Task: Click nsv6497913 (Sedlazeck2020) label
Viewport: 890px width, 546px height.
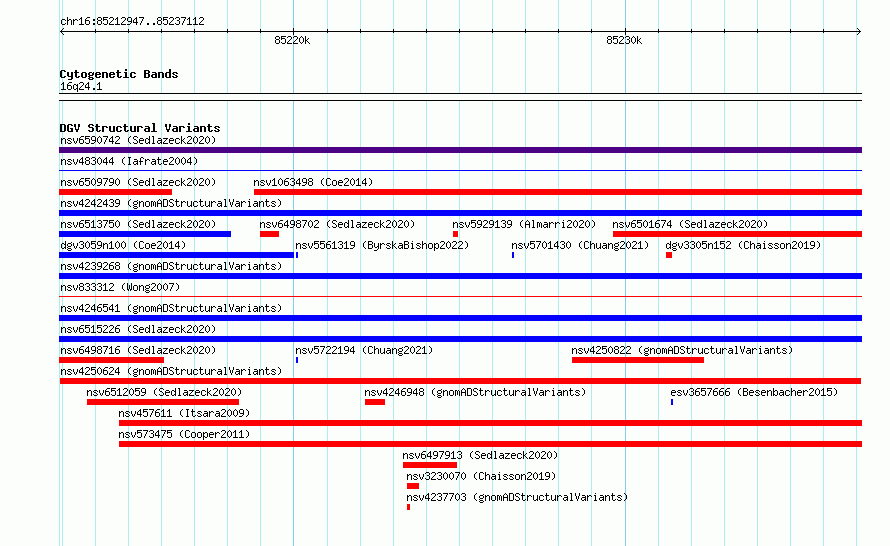Action: coord(480,455)
